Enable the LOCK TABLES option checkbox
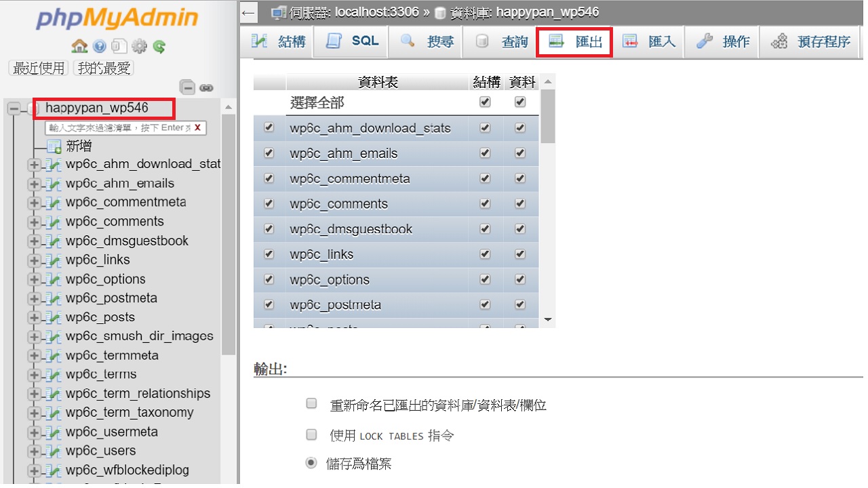 [312, 434]
